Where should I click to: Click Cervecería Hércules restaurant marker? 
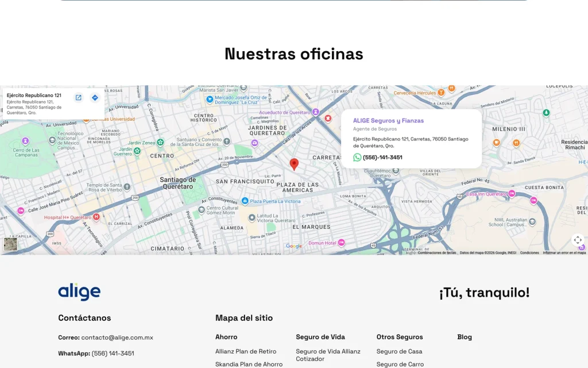point(441,93)
